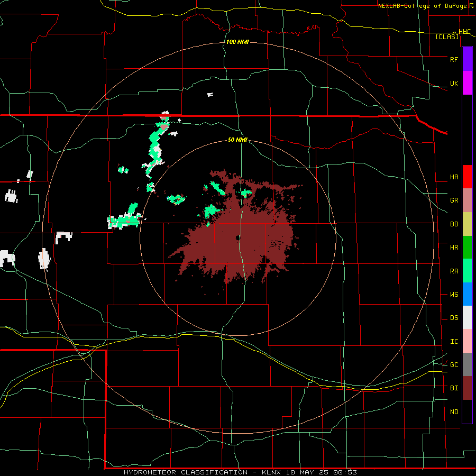Select the yellow BD legend swatch
Image resolution: width=476 pixels, height=476 pixels.
(x=467, y=224)
